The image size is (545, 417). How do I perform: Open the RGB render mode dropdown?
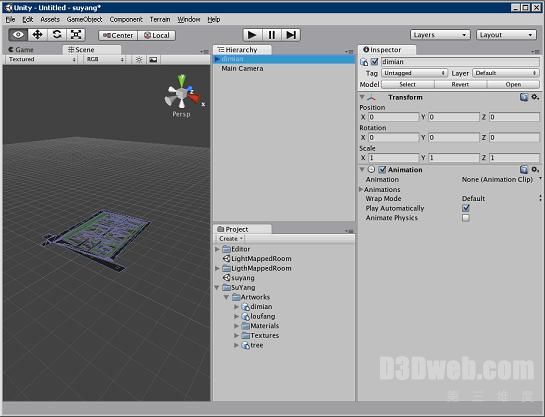point(105,59)
